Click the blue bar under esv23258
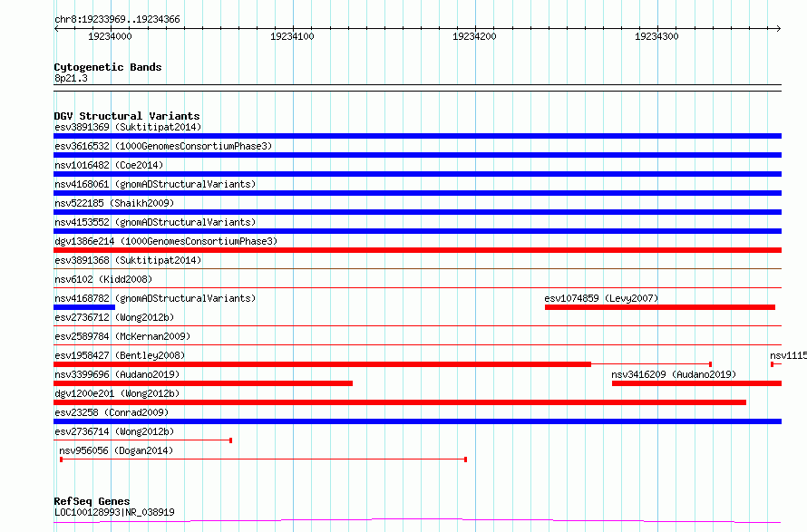Viewport: 807px width, 532px height. (417, 421)
